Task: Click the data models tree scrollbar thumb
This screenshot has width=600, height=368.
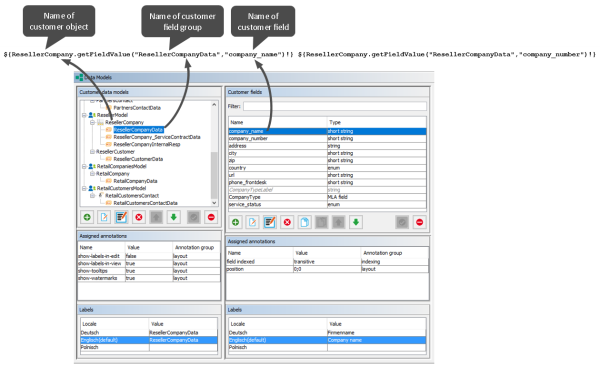Action: tap(214, 175)
